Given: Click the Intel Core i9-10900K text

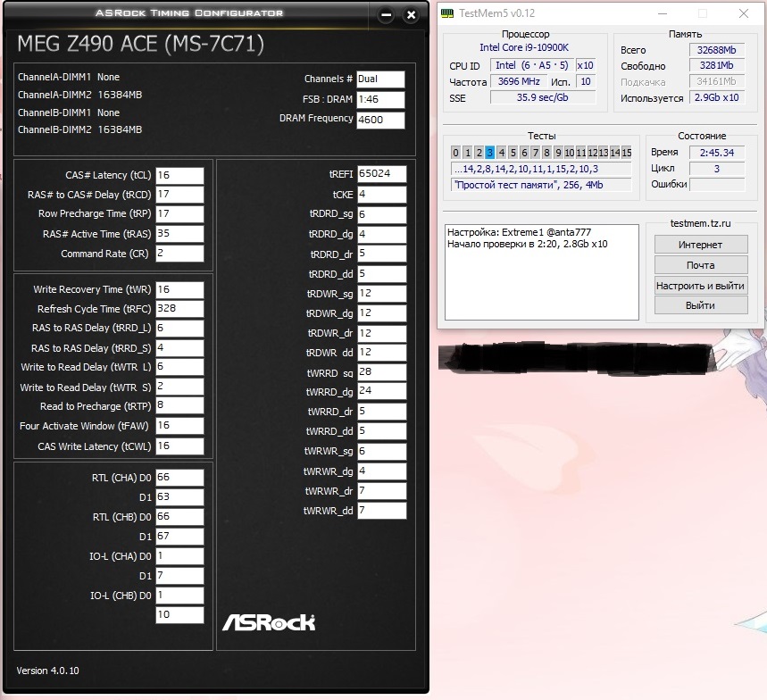Looking at the screenshot, I should pyautogui.click(x=524, y=47).
